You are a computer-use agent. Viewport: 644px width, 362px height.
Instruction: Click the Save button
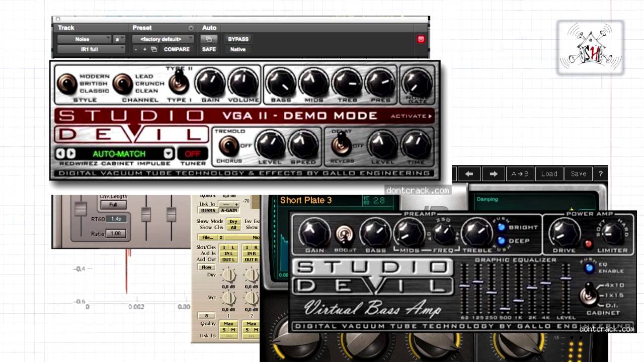click(579, 174)
